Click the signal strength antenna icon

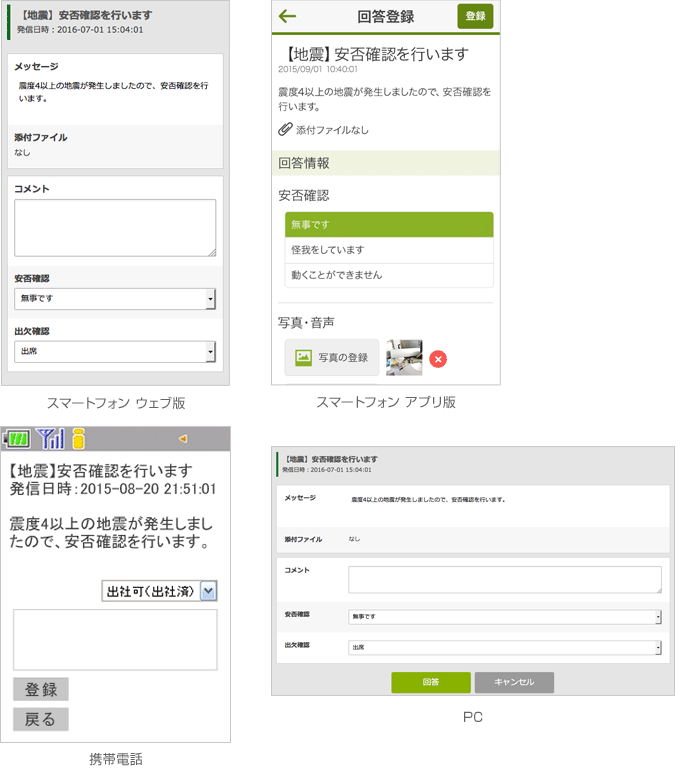[x=49, y=438]
